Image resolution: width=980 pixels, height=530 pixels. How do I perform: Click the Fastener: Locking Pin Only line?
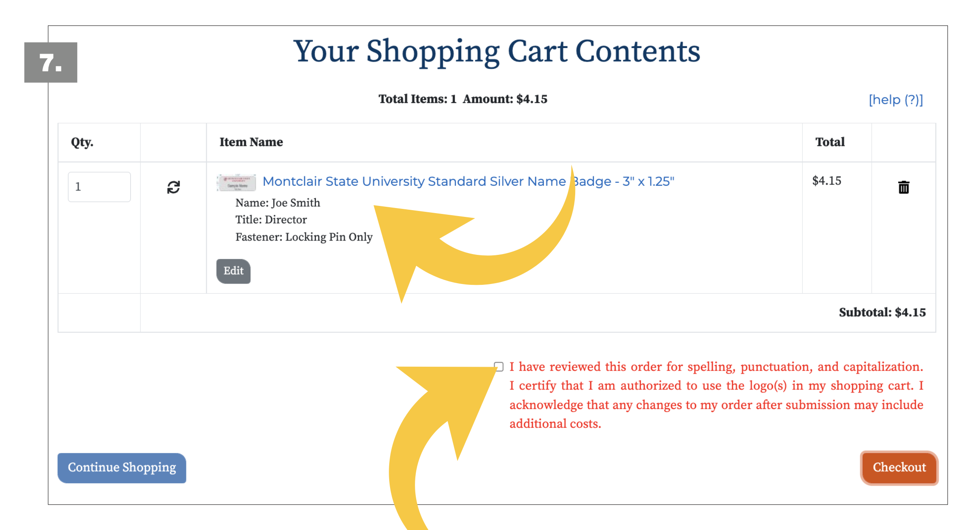click(x=304, y=237)
